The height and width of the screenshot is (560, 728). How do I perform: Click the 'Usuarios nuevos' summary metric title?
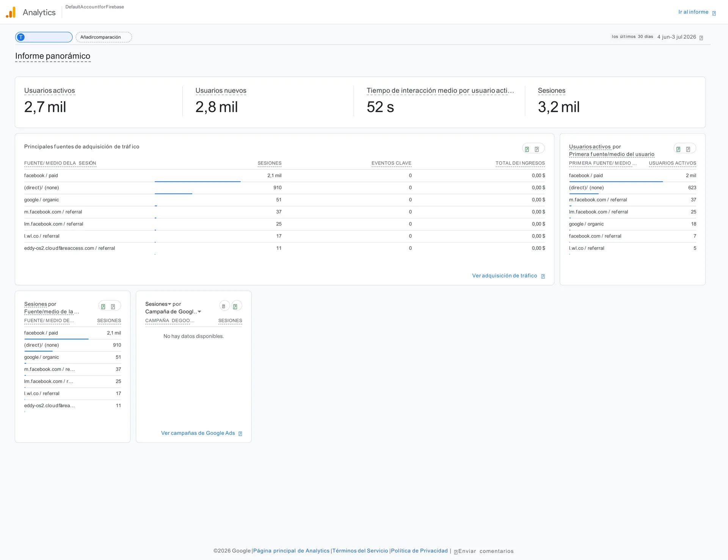pos(221,91)
